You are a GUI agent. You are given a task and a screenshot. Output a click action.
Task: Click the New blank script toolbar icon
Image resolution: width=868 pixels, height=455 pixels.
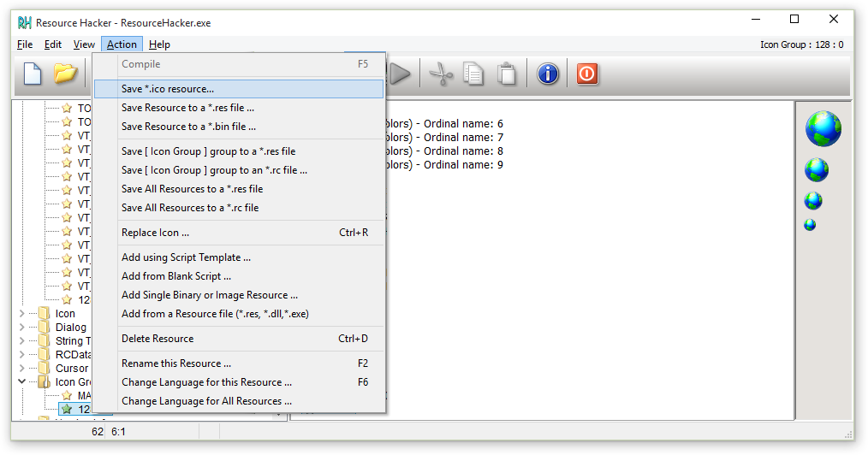point(33,74)
